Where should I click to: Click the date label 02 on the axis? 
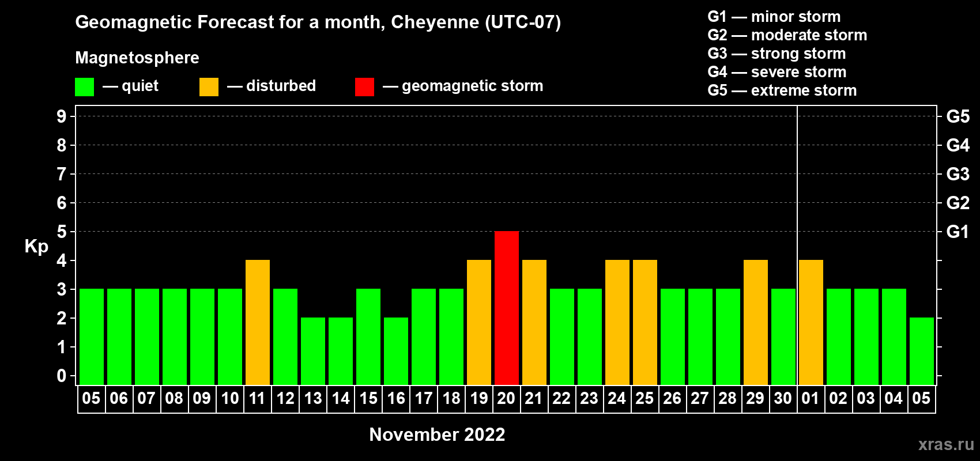[x=838, y=398]
